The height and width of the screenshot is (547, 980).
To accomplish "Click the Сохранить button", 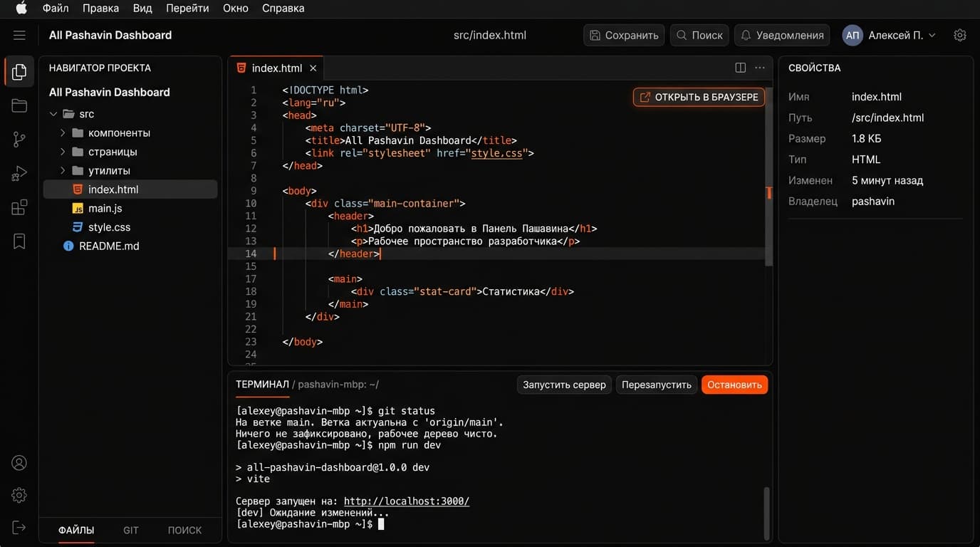I will (623, 35).
